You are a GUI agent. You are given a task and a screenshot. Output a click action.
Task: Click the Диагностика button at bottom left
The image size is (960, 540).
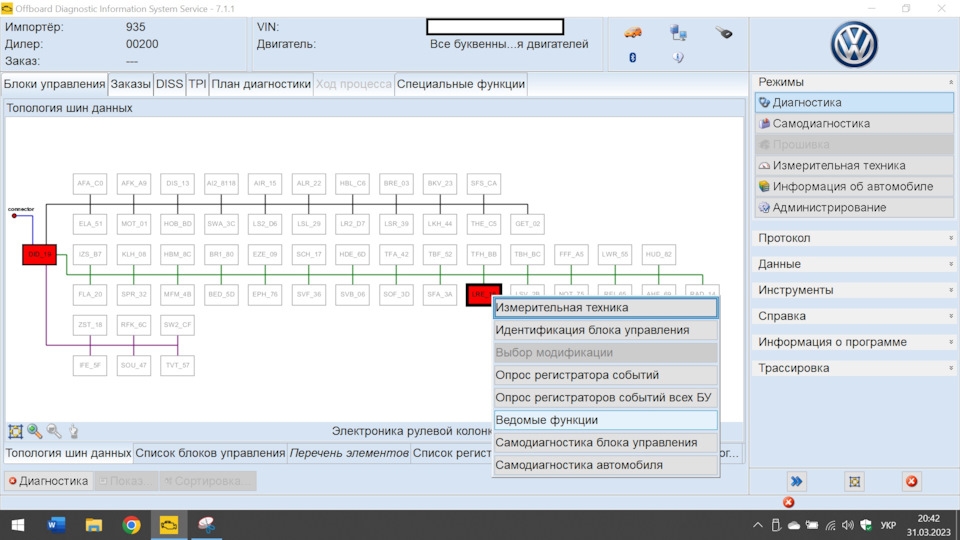click(48, 481)
